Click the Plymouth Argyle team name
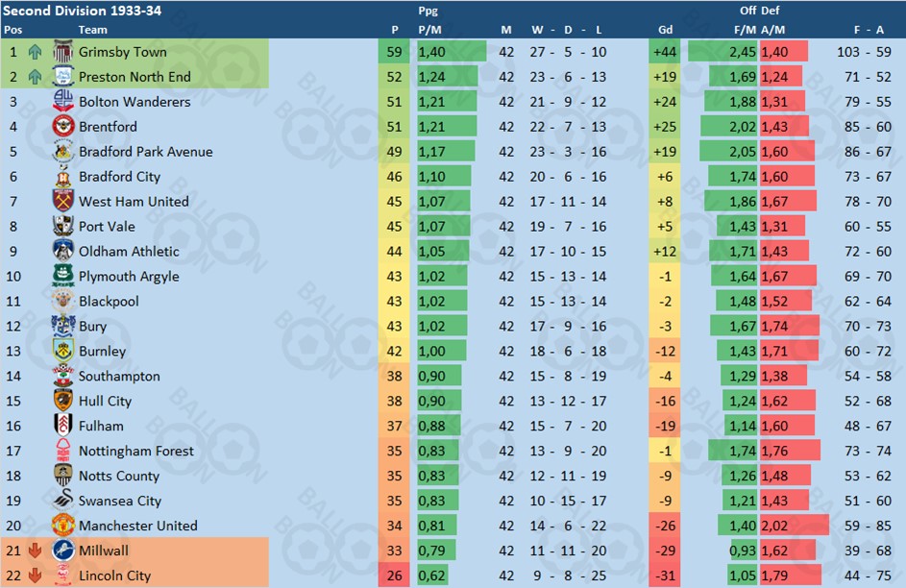The width and height of the screenshot is (906, 588). pos(129,276)
